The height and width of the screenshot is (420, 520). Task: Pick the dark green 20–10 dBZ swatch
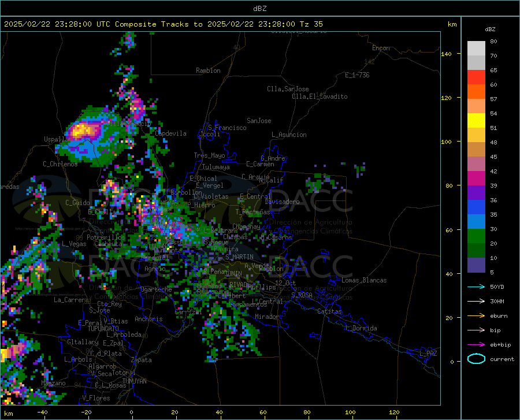[x=476, y=251]
